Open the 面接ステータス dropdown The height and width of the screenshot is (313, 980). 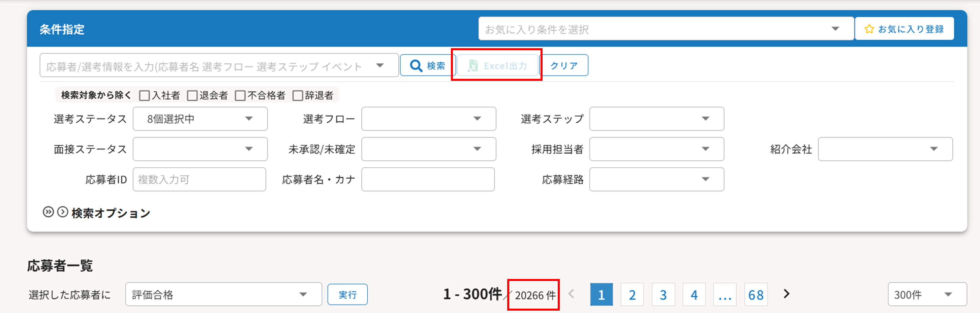tap(200, 149)
